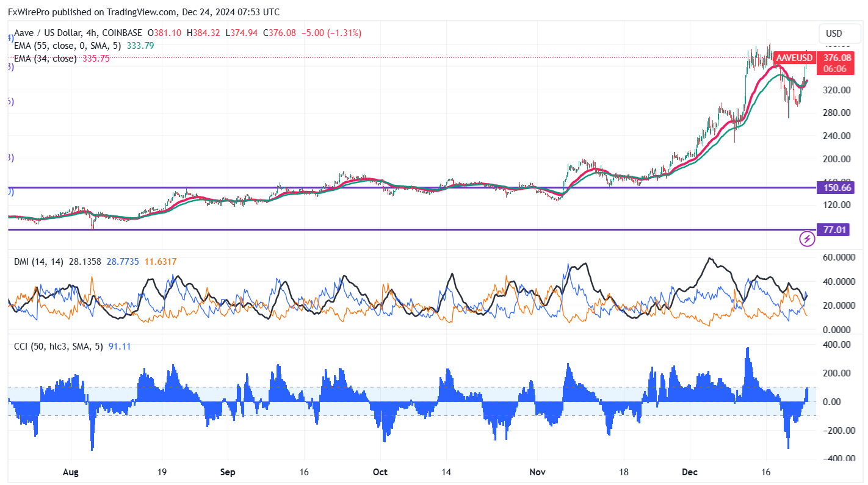This screenshot has width=868, height=485.
Task: Click the Aug label on time axis
Action: (71, 472)
